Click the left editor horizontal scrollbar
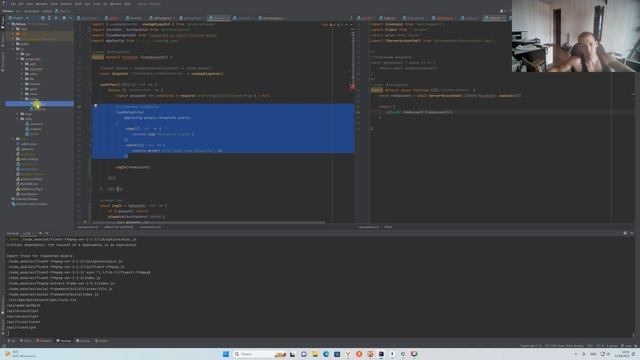The image size is (640, 360). pos(208,222)
